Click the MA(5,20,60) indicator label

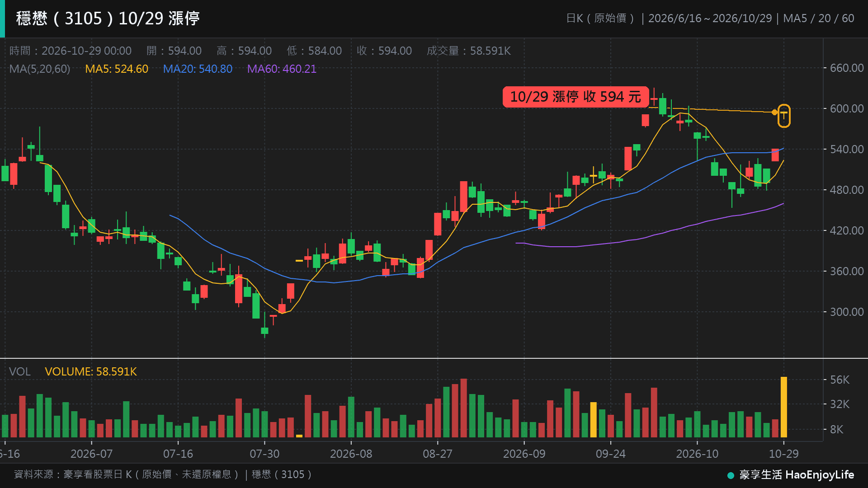40,69
